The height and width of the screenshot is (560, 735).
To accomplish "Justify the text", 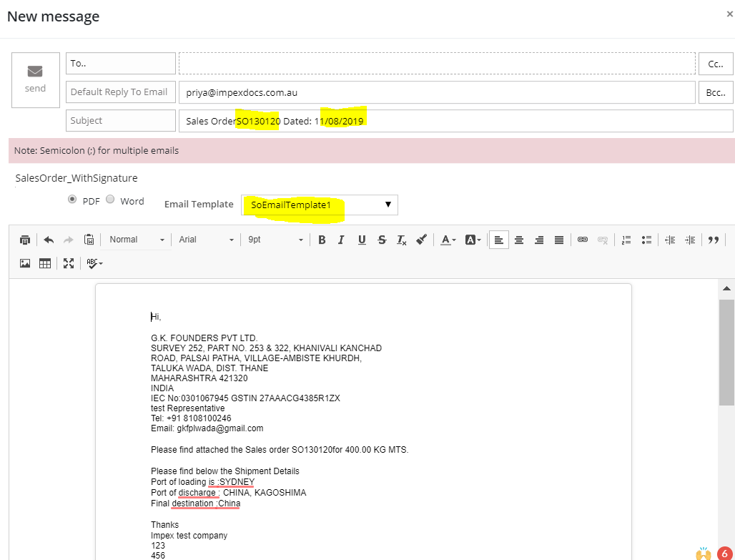I will pyautogui.click(x=559, y=240).
